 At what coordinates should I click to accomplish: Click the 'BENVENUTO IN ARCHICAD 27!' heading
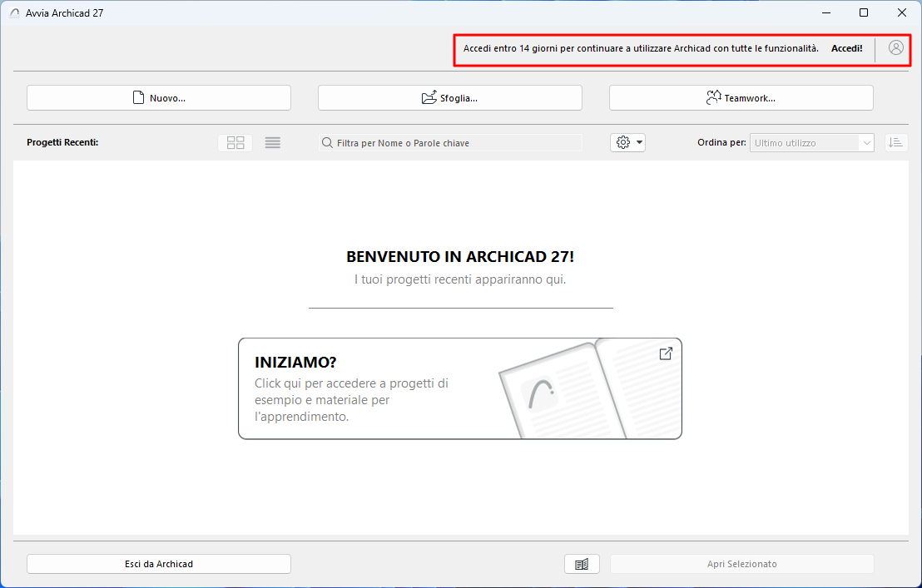point(460,257)
